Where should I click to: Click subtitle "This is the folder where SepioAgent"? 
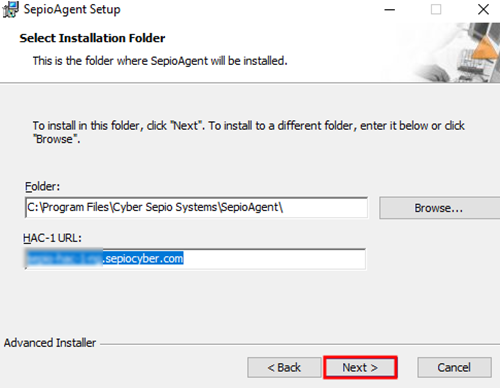click(120, 61)
